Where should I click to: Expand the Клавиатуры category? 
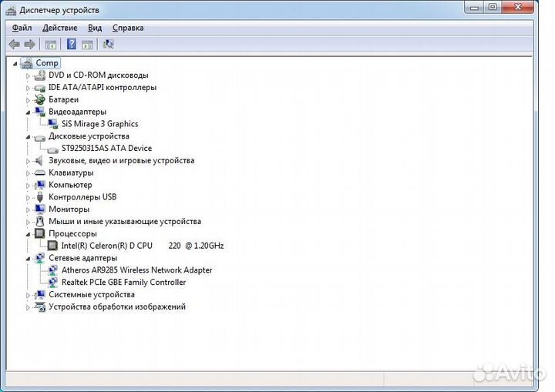tap(28, 173)
